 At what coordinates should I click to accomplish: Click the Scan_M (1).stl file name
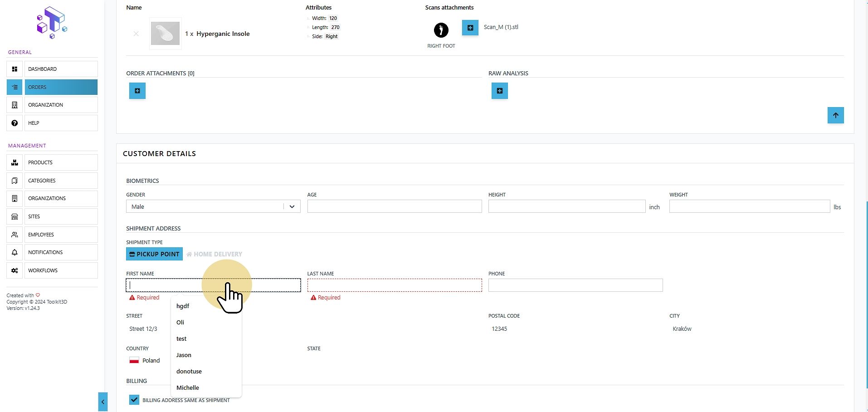click(501, 27)
